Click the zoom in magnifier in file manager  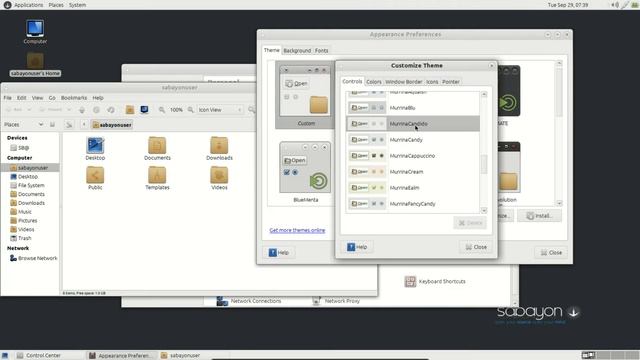[x=191, y=110]
